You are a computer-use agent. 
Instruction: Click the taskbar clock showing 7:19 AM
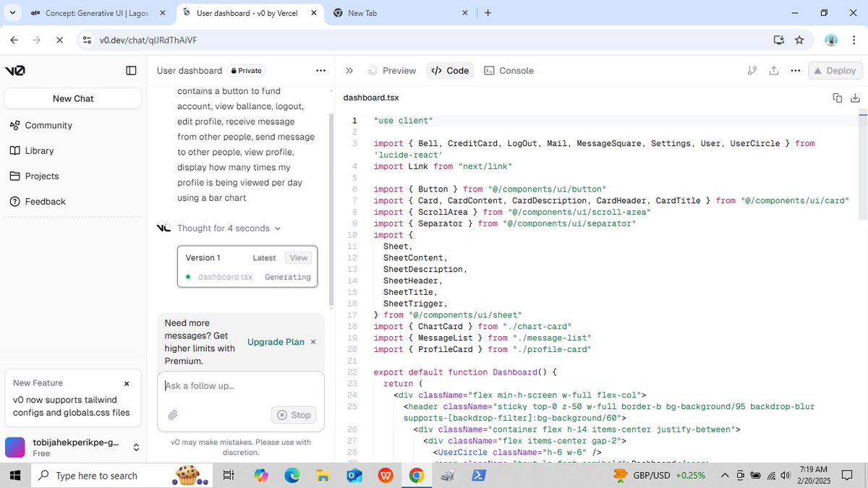pos(815,475)
